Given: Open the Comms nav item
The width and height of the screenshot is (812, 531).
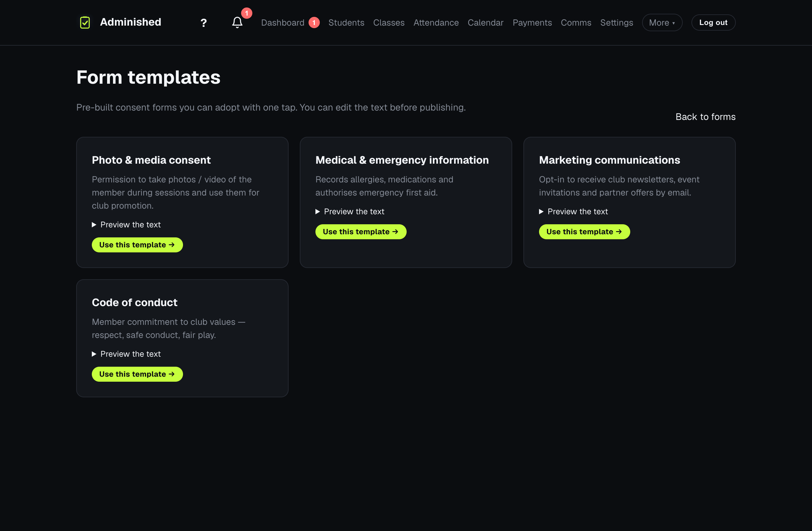Looking at the screenshot, I should click(x=576, y=22).
